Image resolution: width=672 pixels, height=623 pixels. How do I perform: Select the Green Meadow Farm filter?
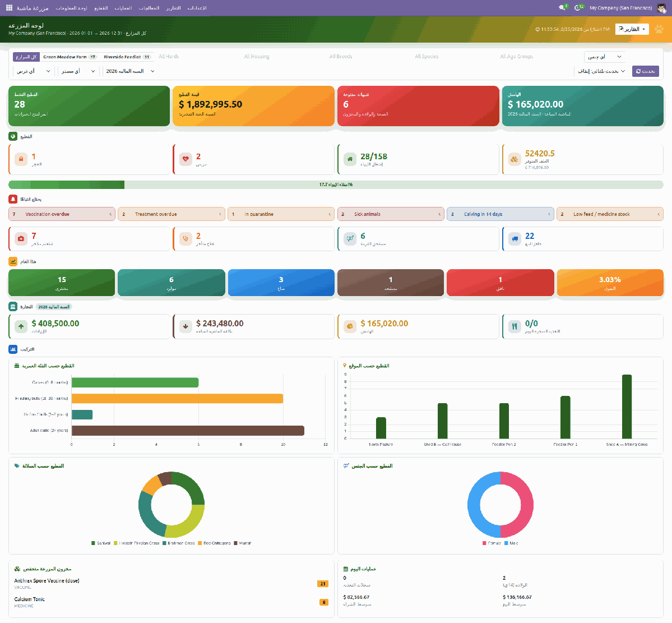pos(70,57)
